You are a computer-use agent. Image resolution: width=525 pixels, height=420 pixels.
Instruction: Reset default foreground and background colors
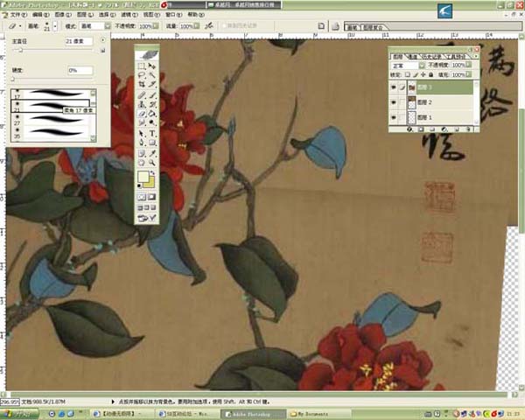(139, 185)
